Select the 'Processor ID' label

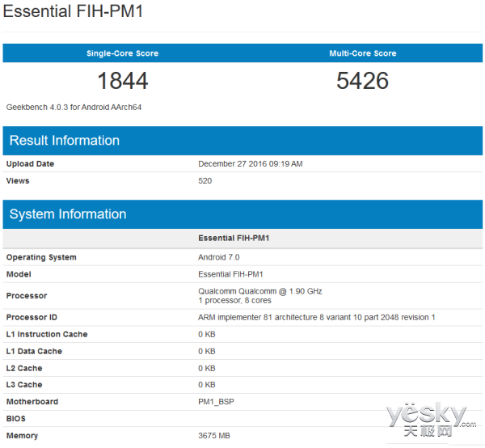coord(32,318)
